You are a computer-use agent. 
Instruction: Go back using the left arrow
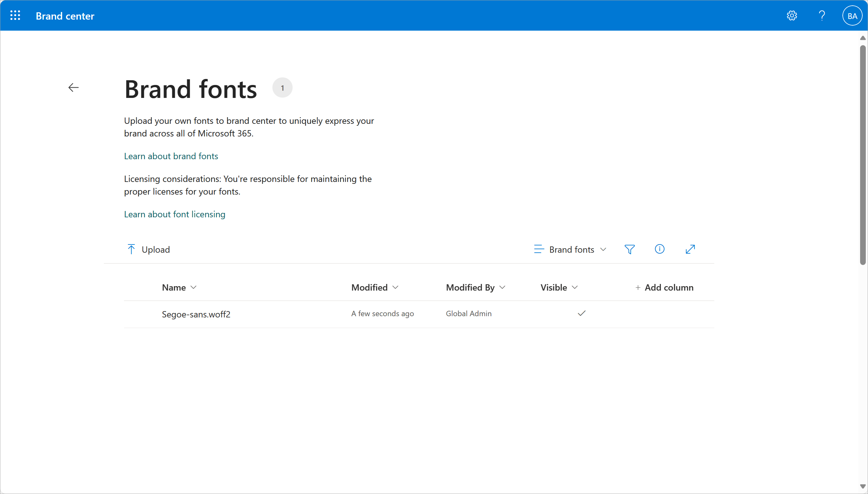(73, 87)
